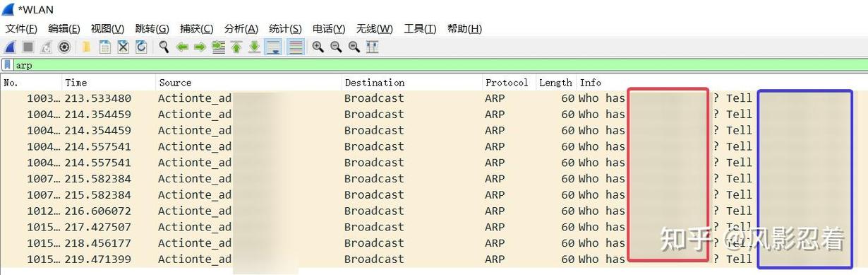Find a packet with the magnifier icon
Screen dimensions: 868x275
point(164,47)
